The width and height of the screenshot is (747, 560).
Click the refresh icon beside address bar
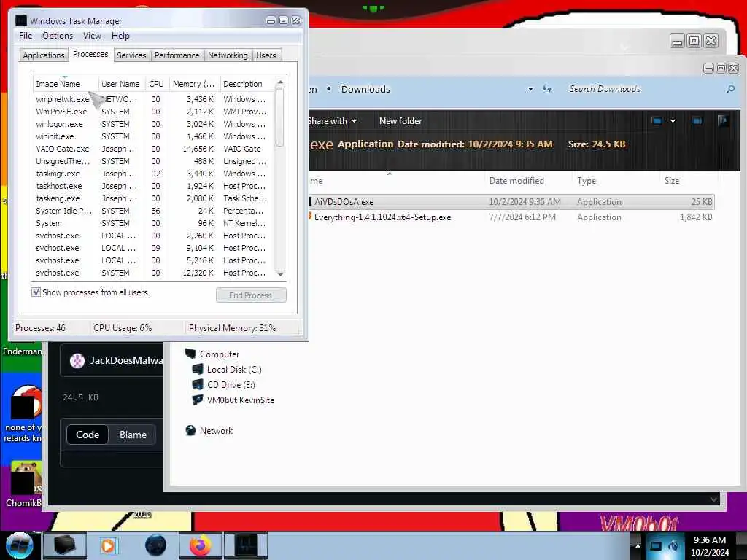click(x=547, y=89)
